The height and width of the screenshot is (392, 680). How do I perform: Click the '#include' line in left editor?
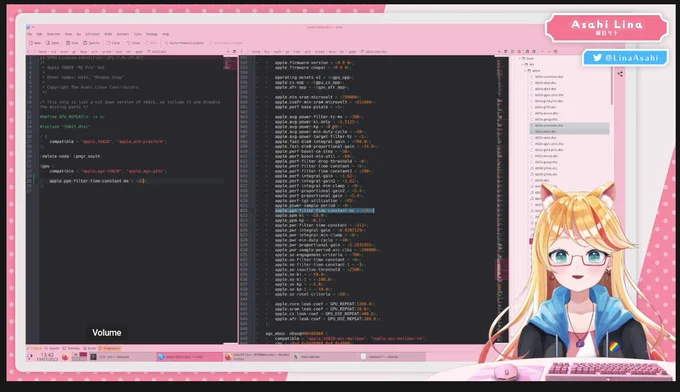[x=65, y=127]
